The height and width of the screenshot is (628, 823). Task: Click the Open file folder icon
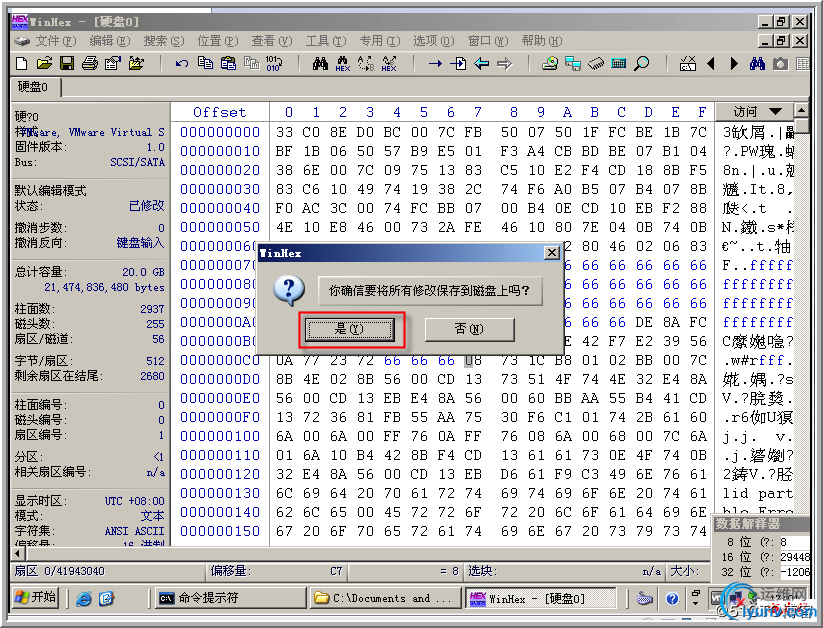(44, 64)
